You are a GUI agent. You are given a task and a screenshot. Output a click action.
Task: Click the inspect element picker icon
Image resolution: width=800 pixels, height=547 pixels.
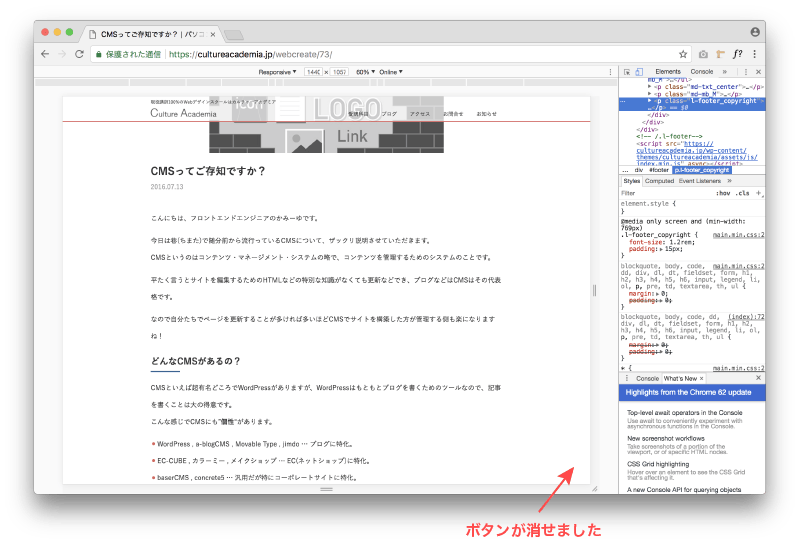tap(626, 72)
